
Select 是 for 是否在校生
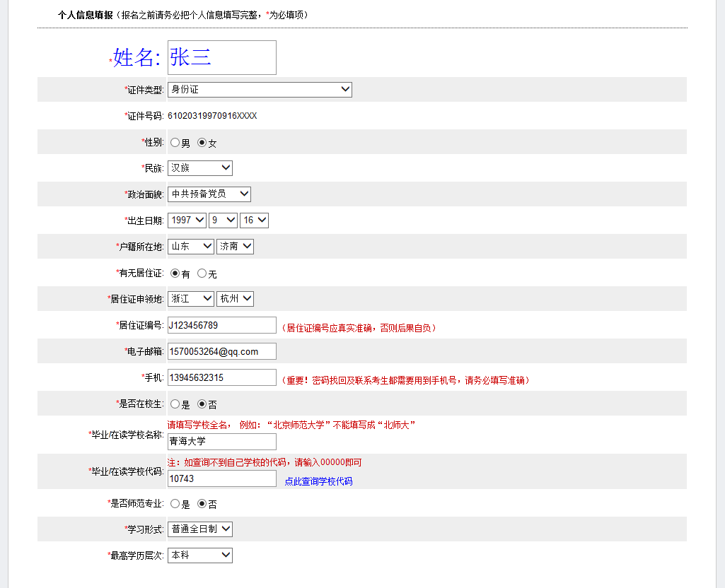point(175,404)
